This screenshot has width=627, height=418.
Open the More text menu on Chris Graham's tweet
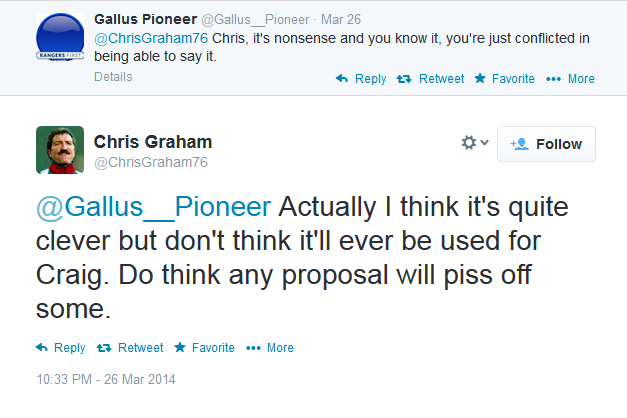[x=280, y=348]
